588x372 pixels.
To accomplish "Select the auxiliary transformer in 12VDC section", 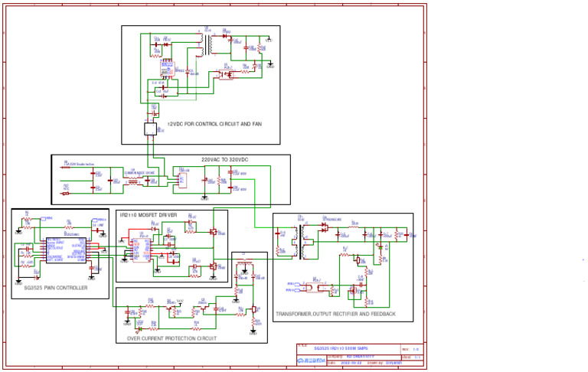I will [x=207, y=45].
